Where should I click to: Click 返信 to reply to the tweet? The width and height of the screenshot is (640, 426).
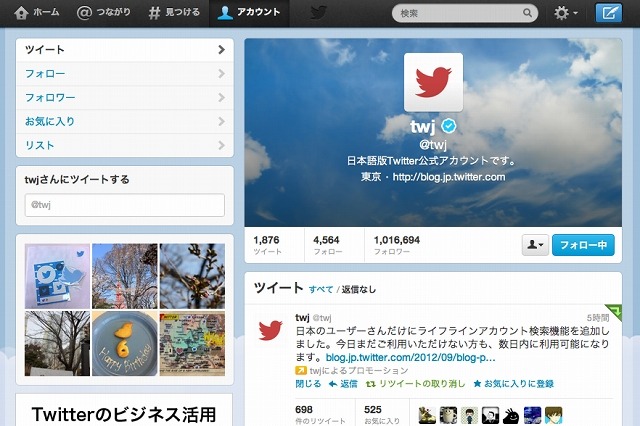click(x=343, y=384)
